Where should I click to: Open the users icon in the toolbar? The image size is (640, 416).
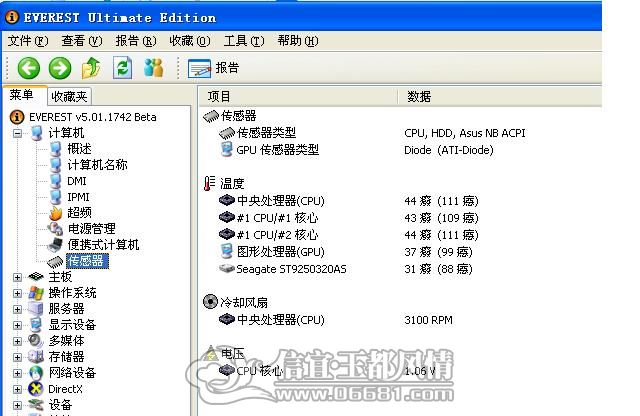[153, 68]
